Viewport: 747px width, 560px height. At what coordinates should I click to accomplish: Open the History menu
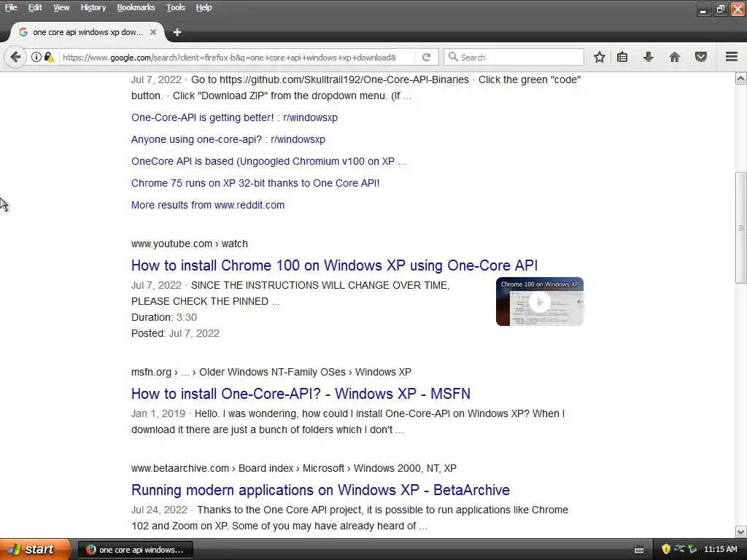click(x=93, y=7)
